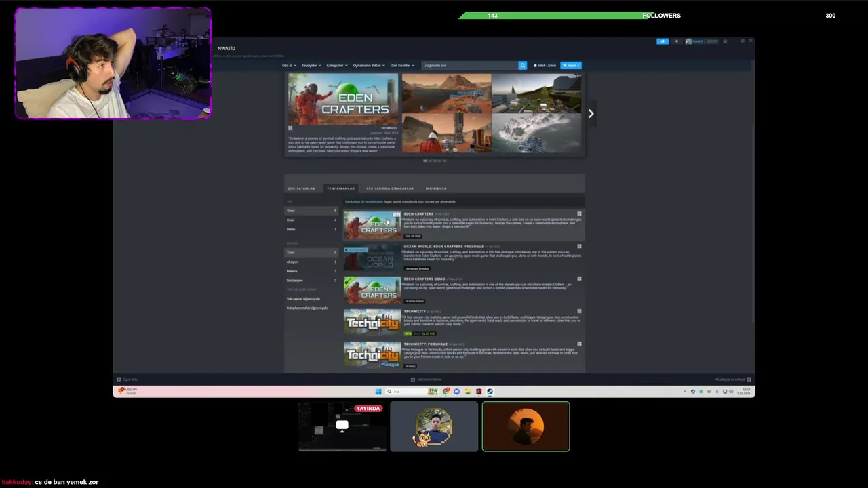The height and width of the screenshot is (488, 868).
Task: Open the Arkadaşlar ve Sohbet chat icon
Action: 749,380
